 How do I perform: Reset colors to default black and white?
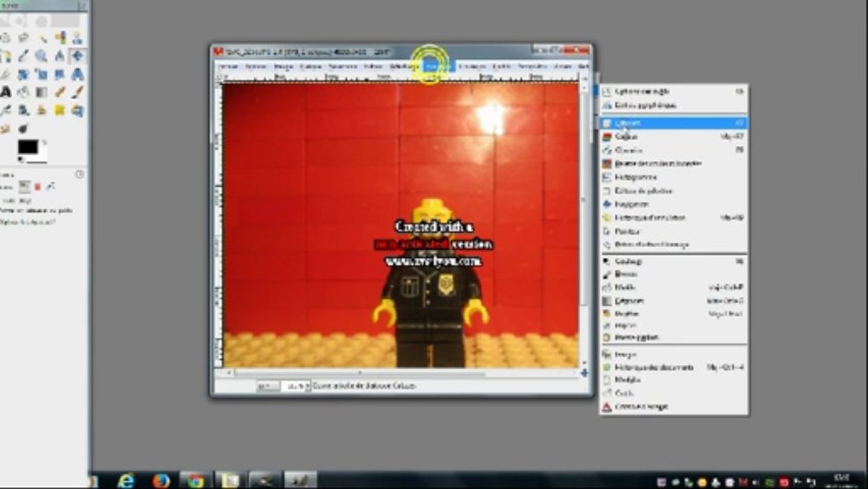pyautogui.click(x=20, y=160)
